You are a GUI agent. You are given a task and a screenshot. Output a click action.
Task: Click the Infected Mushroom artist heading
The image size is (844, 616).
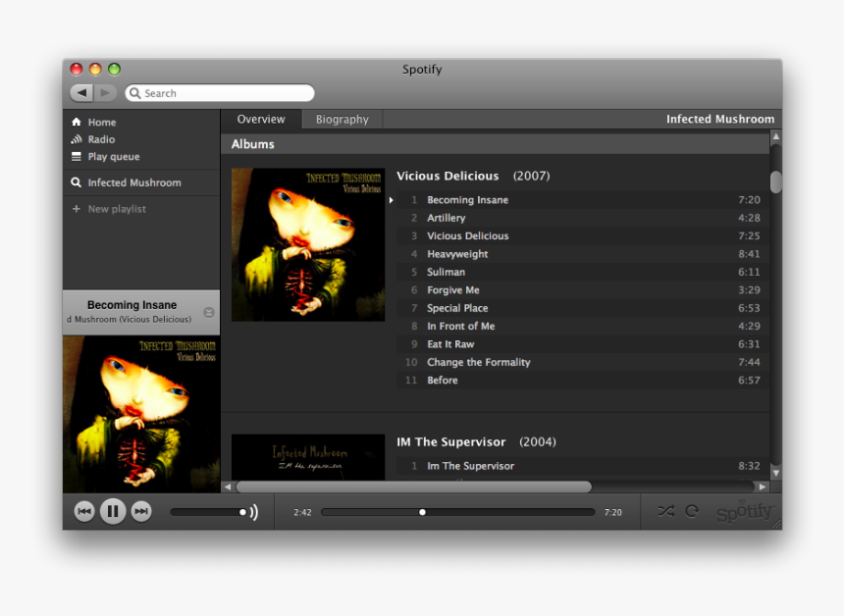[x=720, y=119]
